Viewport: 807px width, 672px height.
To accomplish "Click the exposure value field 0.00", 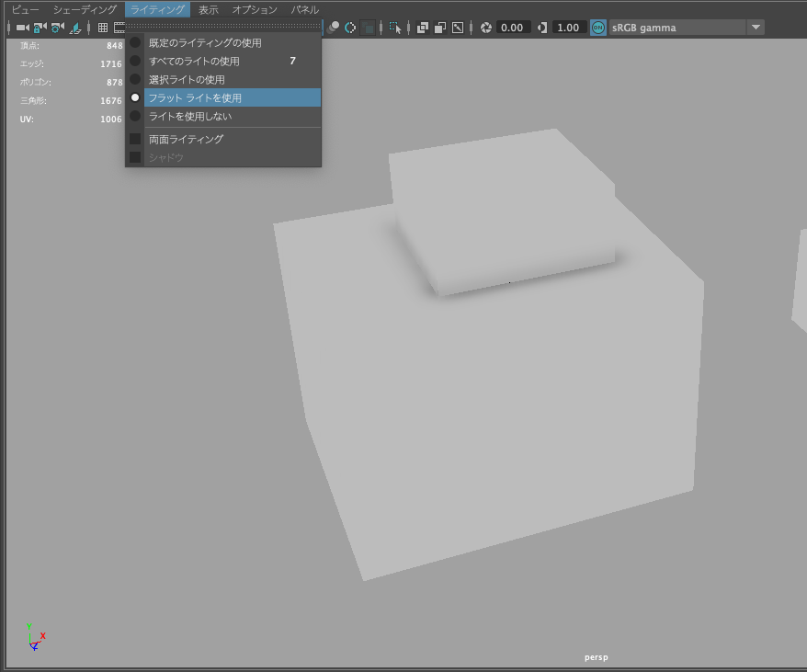I will 512,28.
